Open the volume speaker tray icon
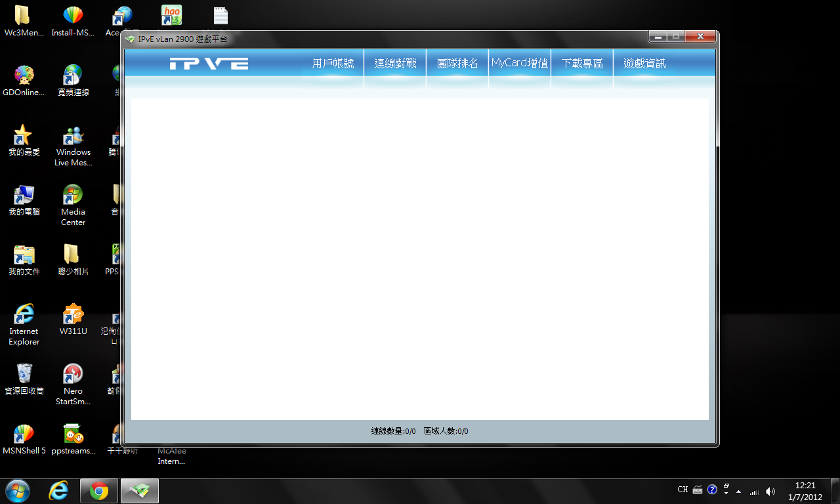This screenshot has width=840, height=504. [770, 492]
